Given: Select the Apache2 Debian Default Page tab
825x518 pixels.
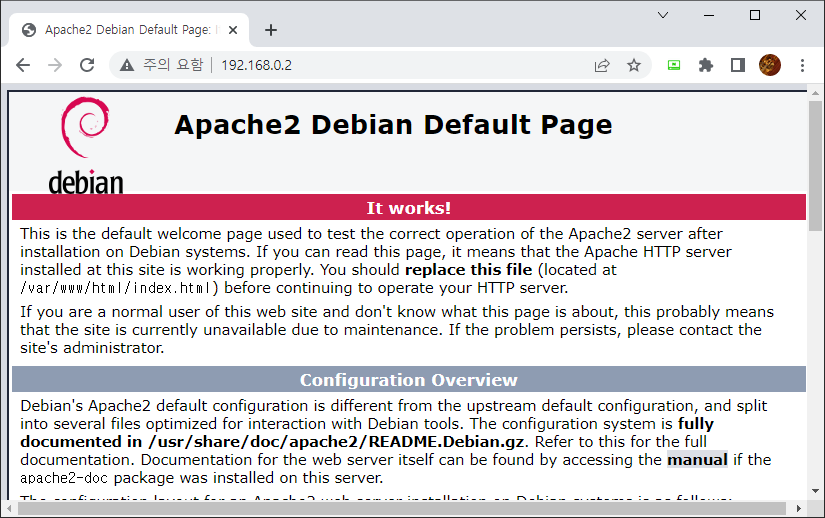Looking at the screenshot, I should coord(129,30).
